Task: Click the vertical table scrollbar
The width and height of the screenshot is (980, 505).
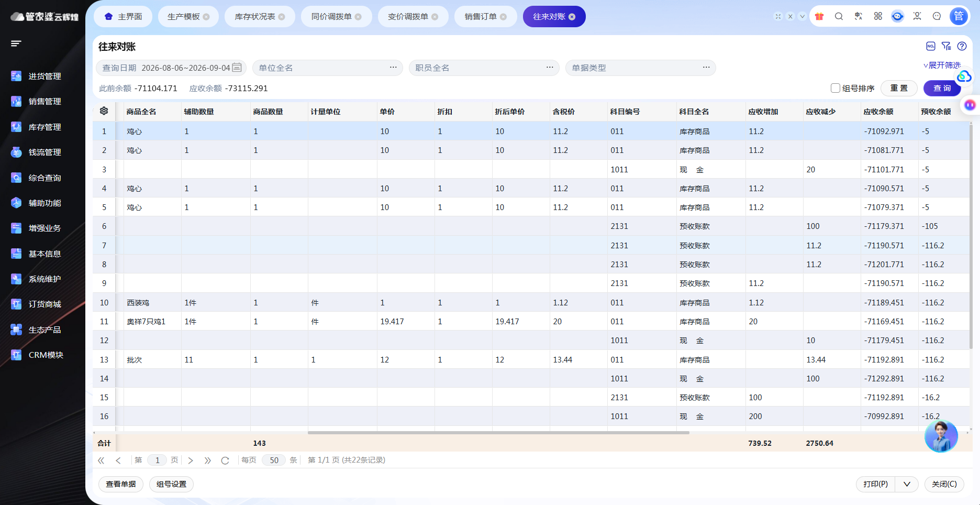Action: (x=971, y=236)
